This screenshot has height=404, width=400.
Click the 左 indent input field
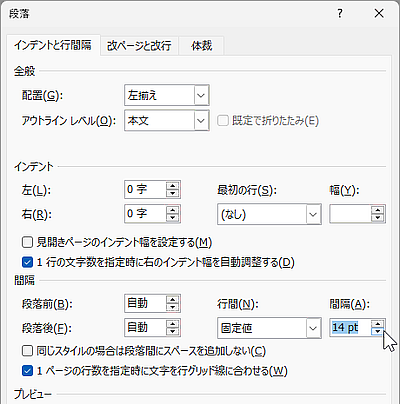[x=145, y=189]
